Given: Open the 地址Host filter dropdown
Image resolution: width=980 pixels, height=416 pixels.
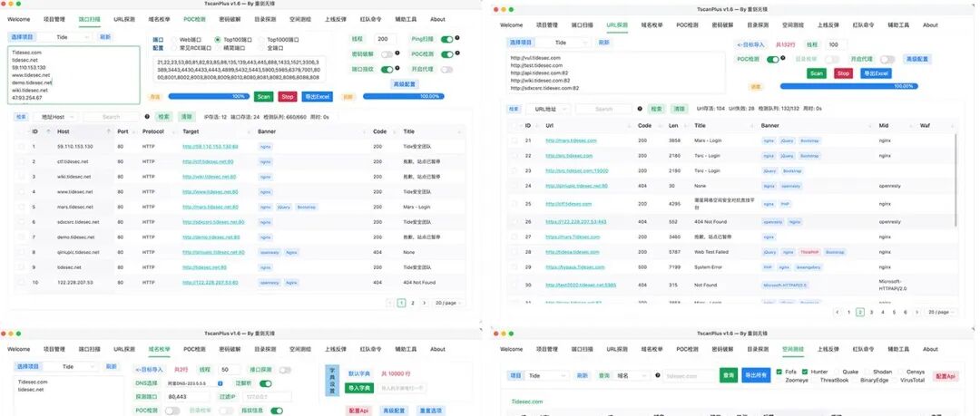Looking at the screenshot, I should tap(55, 117).
